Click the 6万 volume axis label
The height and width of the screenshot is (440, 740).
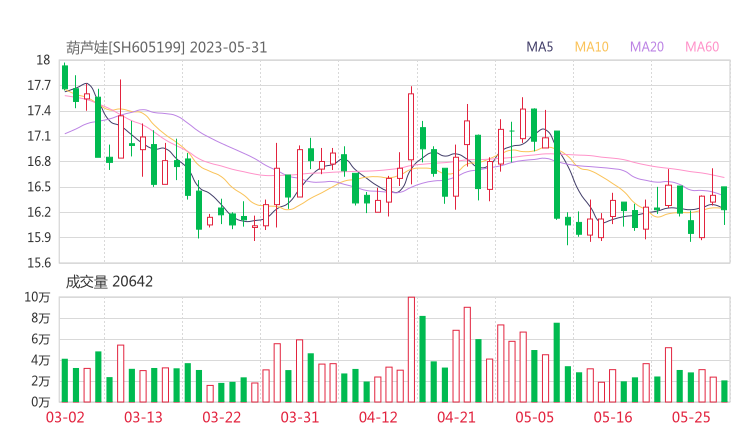41,339
